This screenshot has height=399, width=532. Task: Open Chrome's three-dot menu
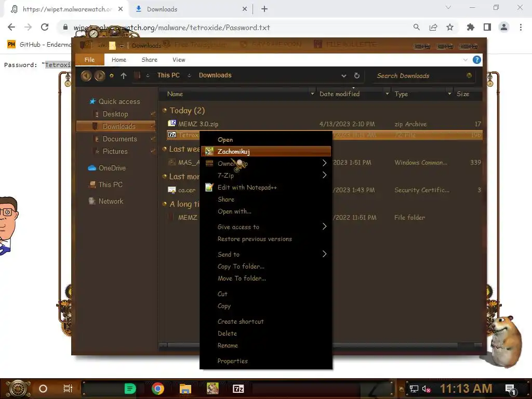(521, 28)
